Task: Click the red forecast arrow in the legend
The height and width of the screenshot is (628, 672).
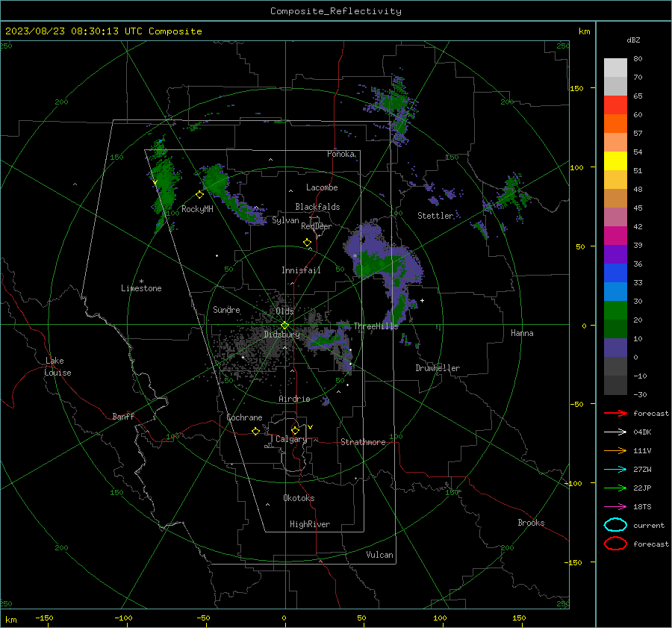Action: pos(615,413)
